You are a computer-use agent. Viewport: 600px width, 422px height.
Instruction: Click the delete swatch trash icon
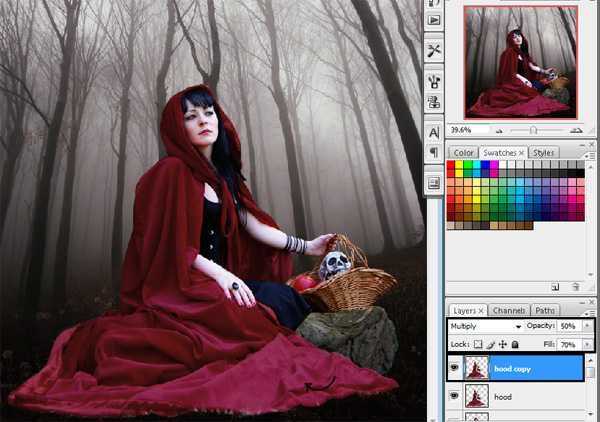574,287
